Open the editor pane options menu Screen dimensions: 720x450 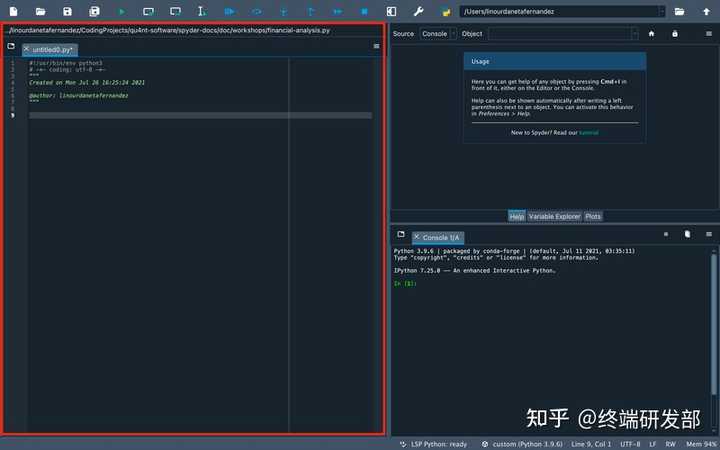377,46
